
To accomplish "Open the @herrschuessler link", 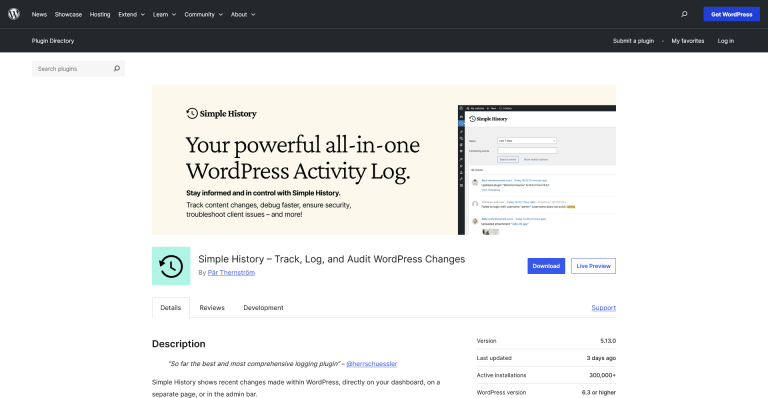I will point(372,364).
